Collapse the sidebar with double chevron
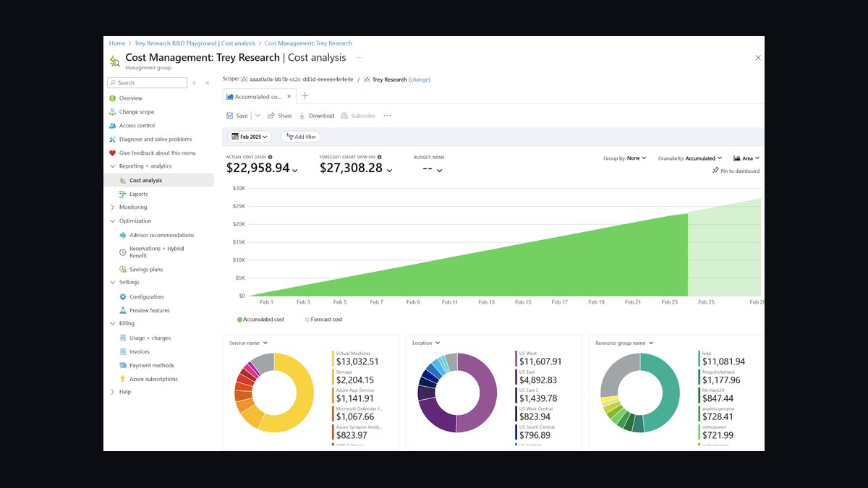868x488 pixels. pyautogui.click(x=208, y=83)
